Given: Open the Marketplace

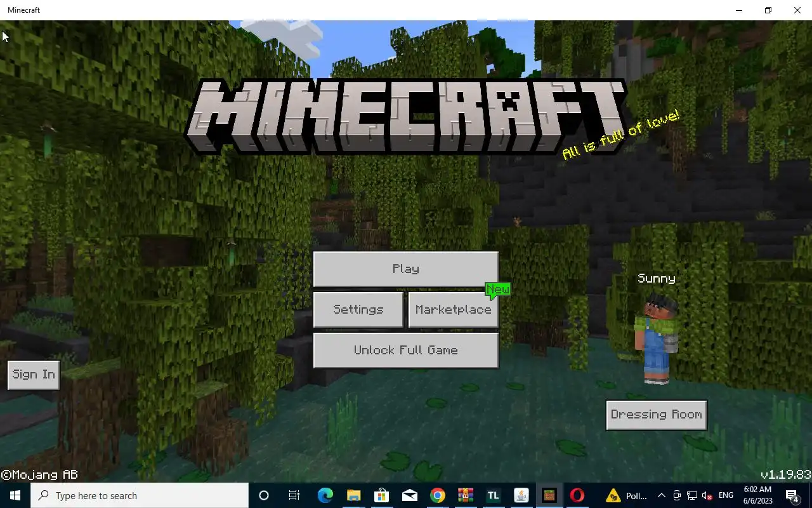Looking at the screenshot, I should 453,309.
